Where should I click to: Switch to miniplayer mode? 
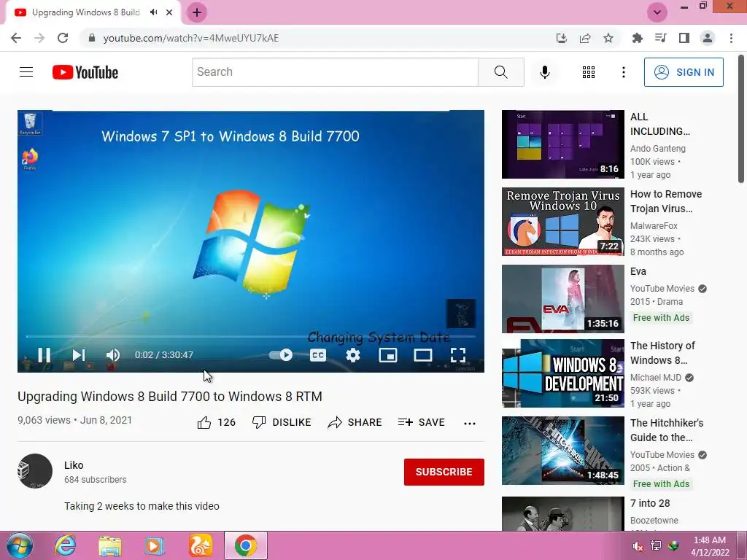pyautogui.click(x=388, y=355)
